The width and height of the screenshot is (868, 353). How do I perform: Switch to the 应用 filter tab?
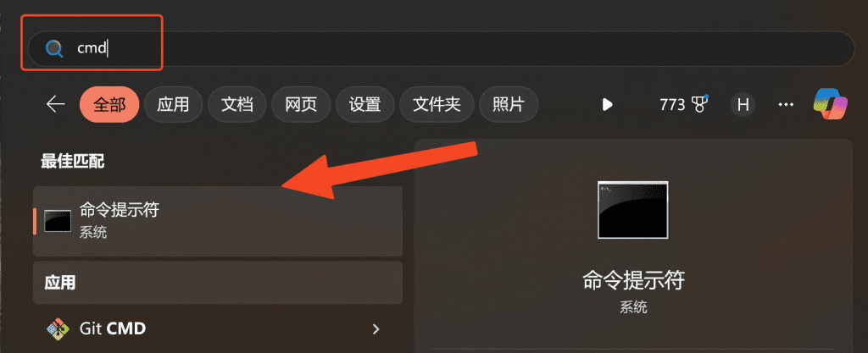173,104
